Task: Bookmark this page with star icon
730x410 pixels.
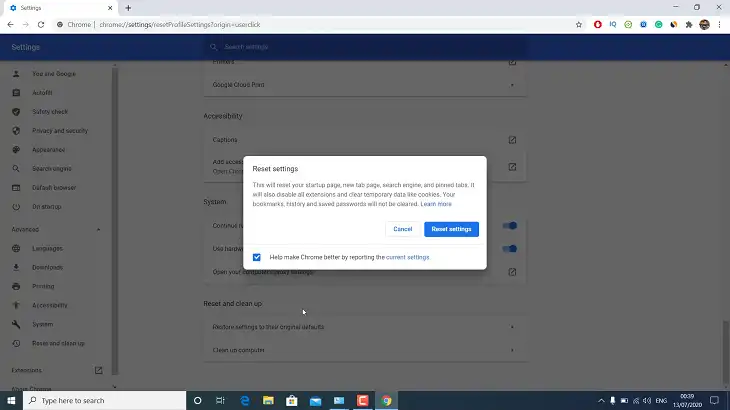Action: (579, 25)
